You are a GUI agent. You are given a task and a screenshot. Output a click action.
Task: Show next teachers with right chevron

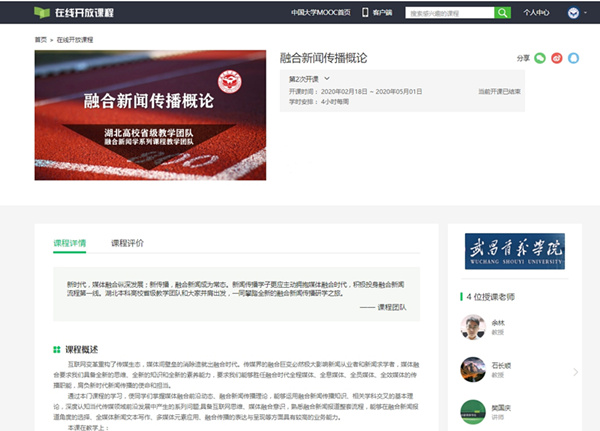(575, 372)
